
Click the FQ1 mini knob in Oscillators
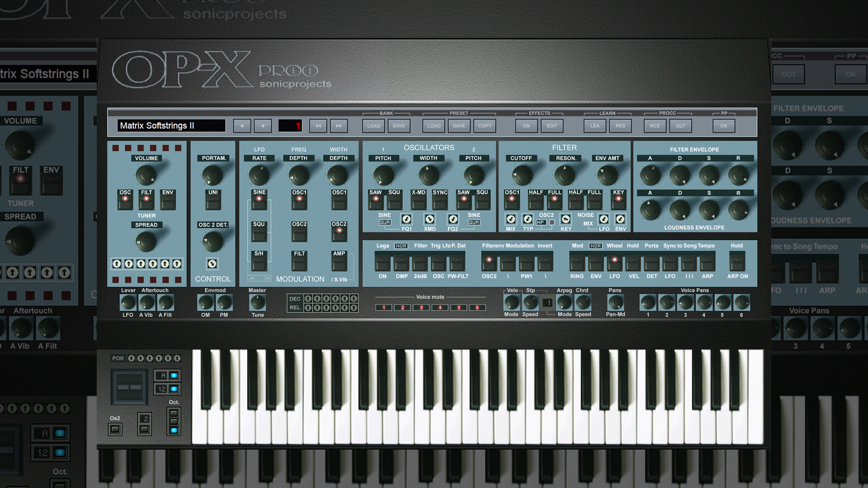(x=406, y=219)
